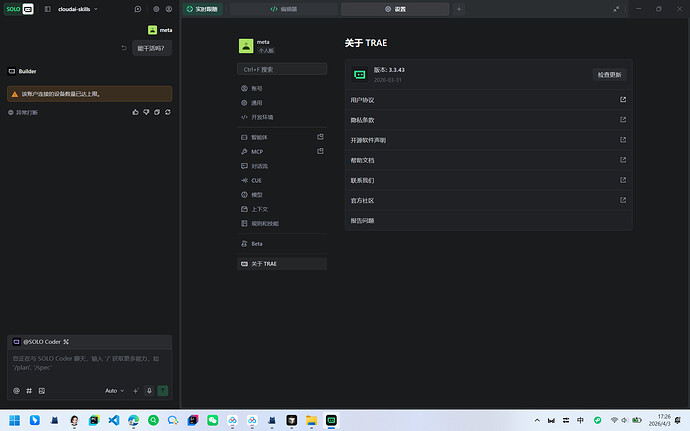690x431 pixels.
Task: Click the Ctrl+F 搜索 settings search field
Action: (283, 70)
